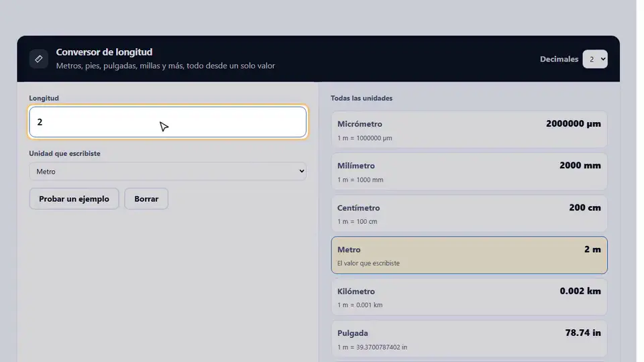Focus the Longitud input field
The width and height of the screenshot is (644, 362).
click(x=168, y=122)
